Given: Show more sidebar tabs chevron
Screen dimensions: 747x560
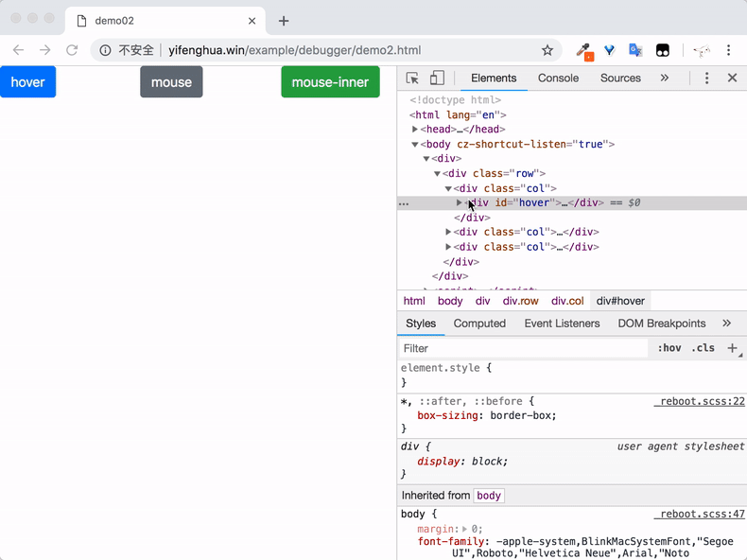Looking at the screenshot, I should (726, 324).
